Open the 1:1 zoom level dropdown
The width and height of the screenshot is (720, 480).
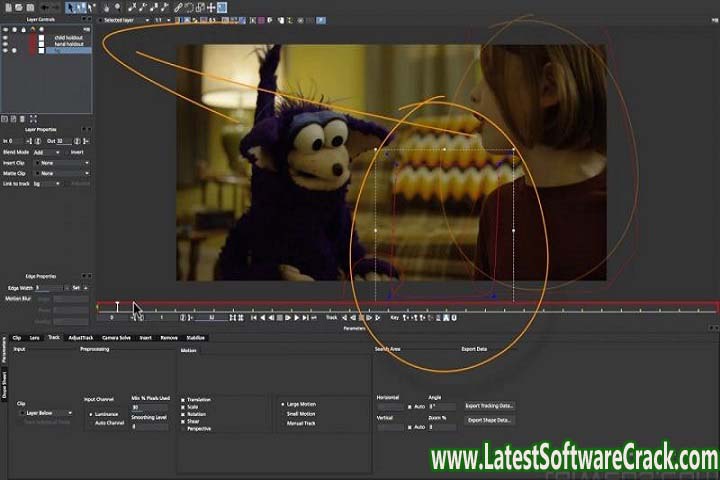point(163,20)
